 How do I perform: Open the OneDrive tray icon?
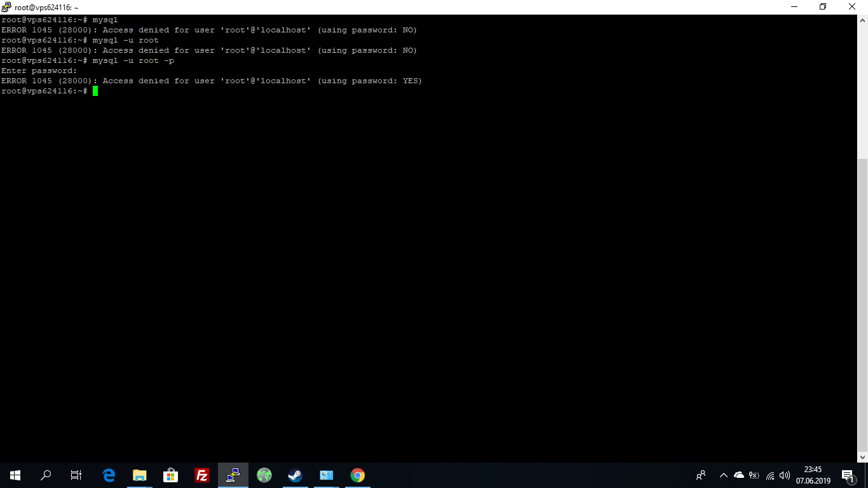(739, 475)
